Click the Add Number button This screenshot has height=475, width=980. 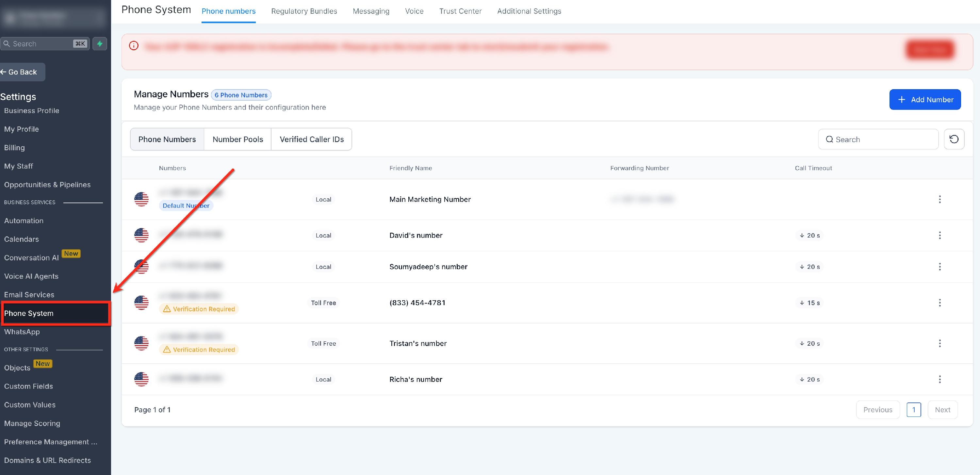tap(925, 100)
